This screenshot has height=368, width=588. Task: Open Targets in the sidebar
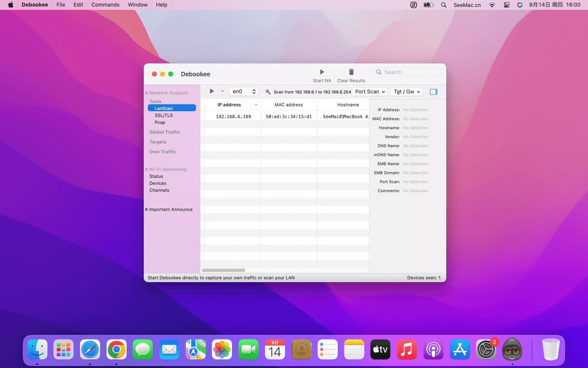point(158,142)
